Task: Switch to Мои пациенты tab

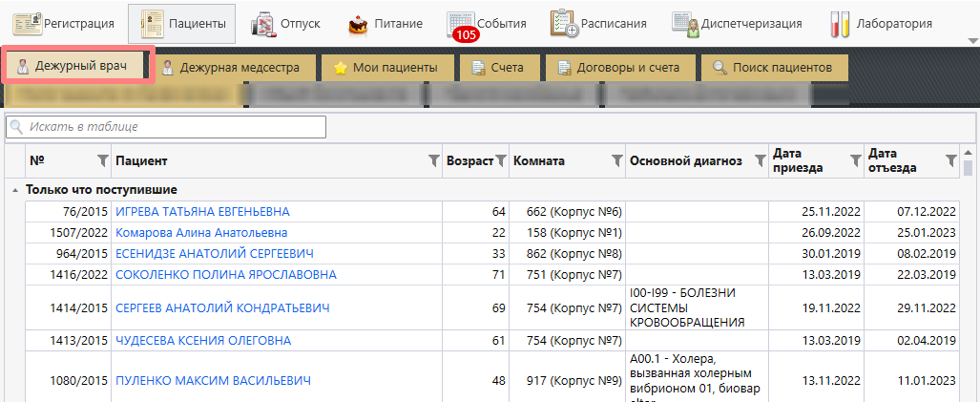Action: click(x=385, y=68)
